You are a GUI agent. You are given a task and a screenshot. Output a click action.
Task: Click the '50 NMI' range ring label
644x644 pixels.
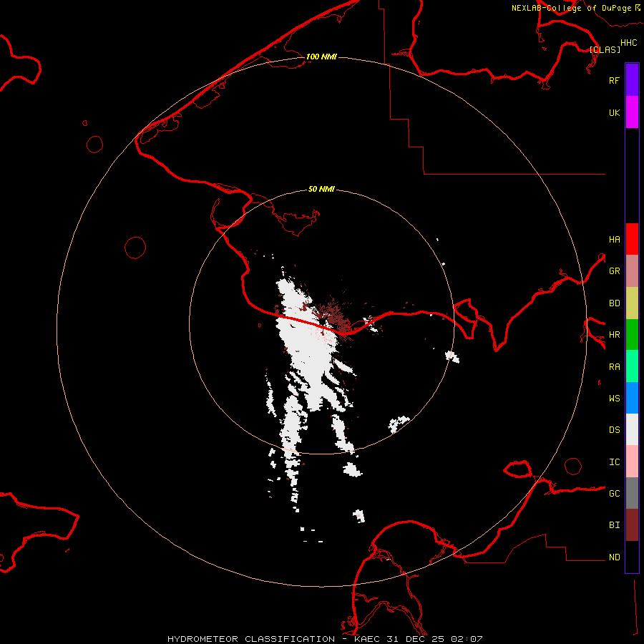[x=321, y=189]
